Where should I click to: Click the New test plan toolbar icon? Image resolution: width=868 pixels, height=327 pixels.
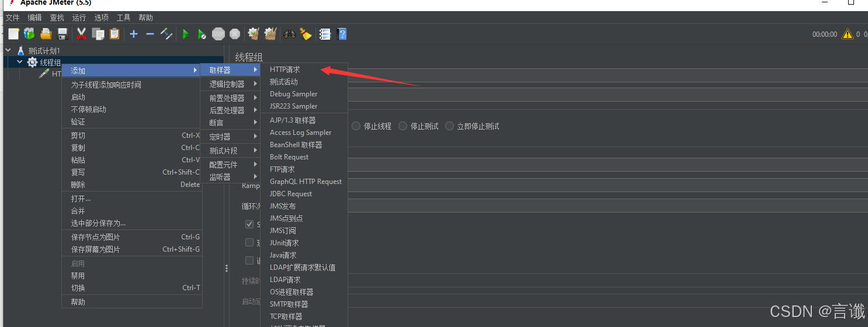[13, 34]
